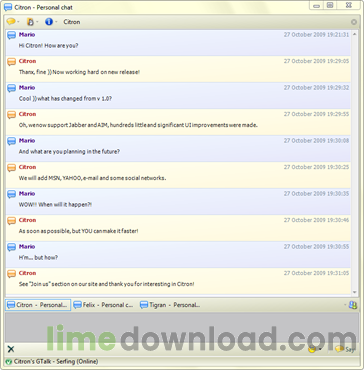Click the timestamp 27 October 2009 19:31:05

(x=316, y=273)
